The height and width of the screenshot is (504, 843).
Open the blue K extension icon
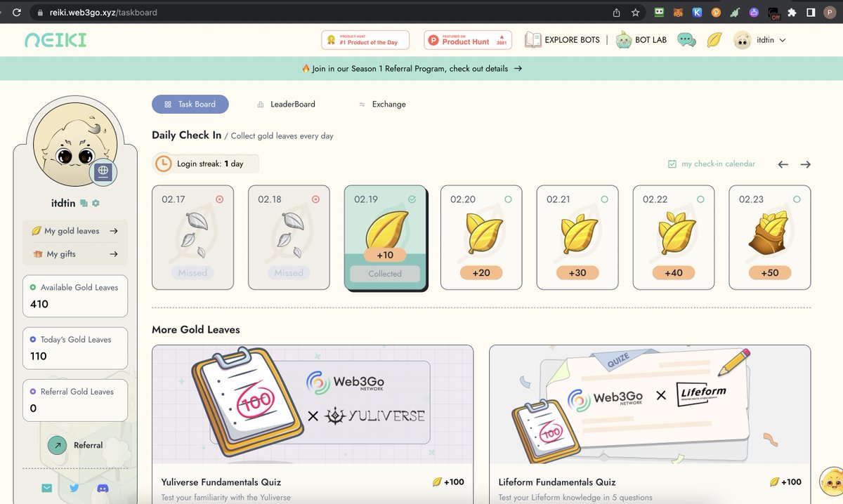(697, 13)
